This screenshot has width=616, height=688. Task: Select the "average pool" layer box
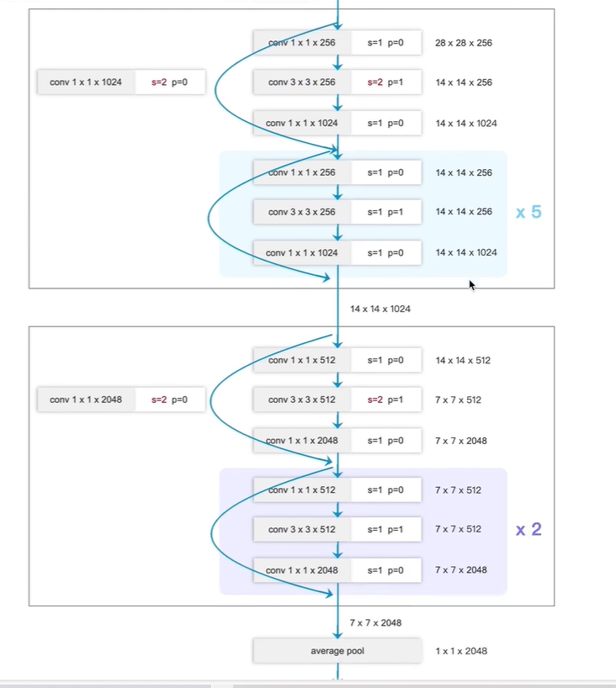(337, 651)
